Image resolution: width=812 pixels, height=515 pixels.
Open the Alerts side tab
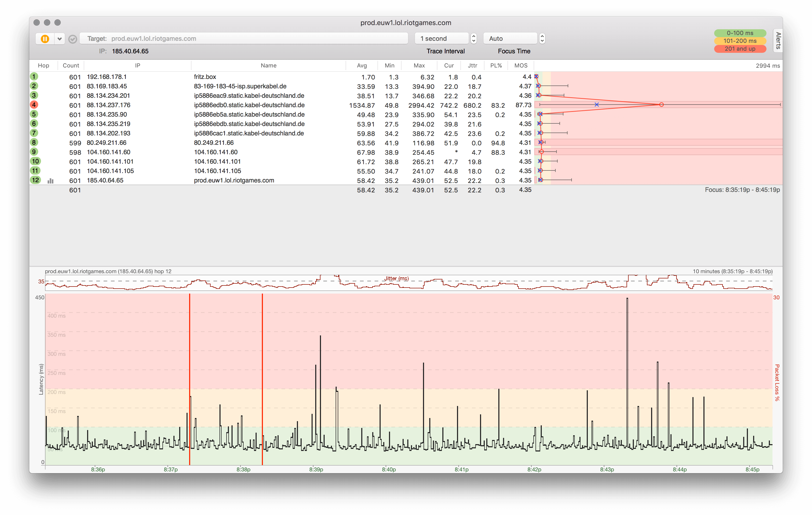[x=778, y=41]
